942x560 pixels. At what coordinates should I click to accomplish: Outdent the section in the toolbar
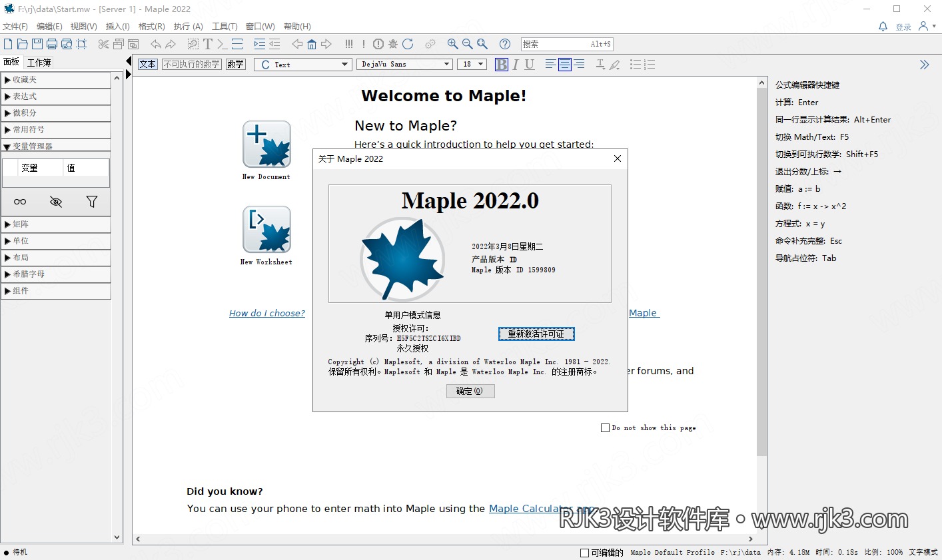[x=274, y=44]
